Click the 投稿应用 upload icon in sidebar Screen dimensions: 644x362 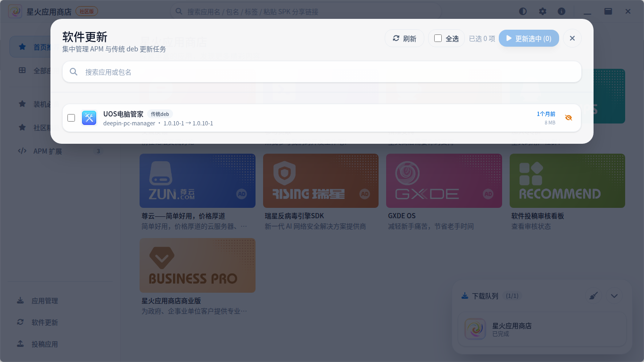tap(20, 344)
